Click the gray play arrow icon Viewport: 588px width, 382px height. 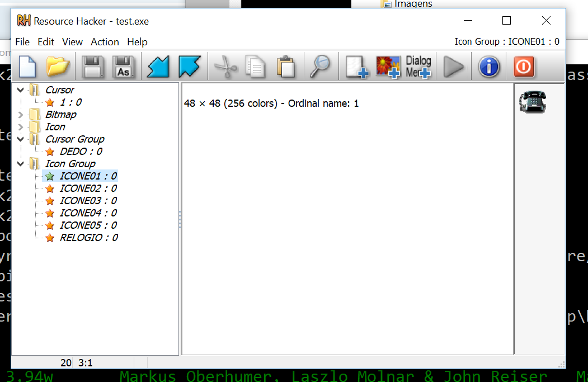tap(454, 67)
